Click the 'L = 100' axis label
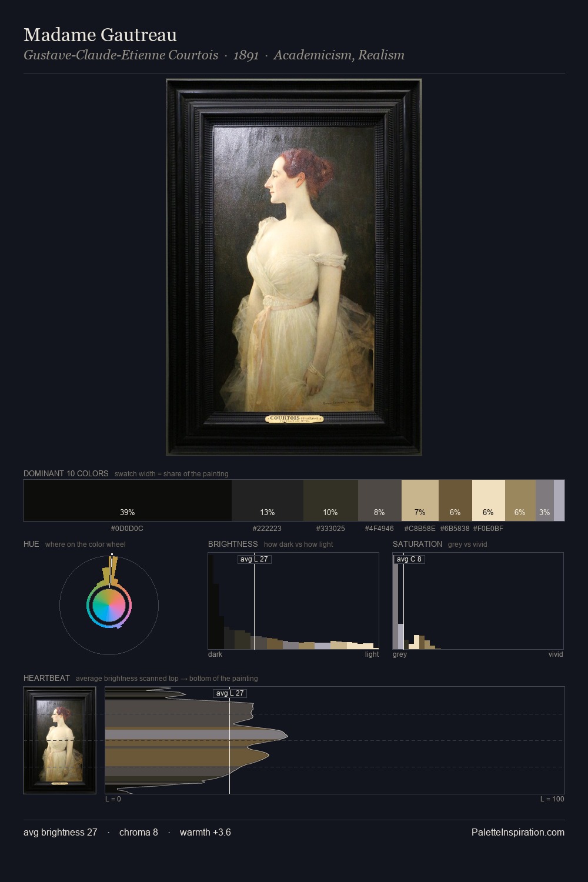This screenshot has height=882, width=588. pos(552,799)
